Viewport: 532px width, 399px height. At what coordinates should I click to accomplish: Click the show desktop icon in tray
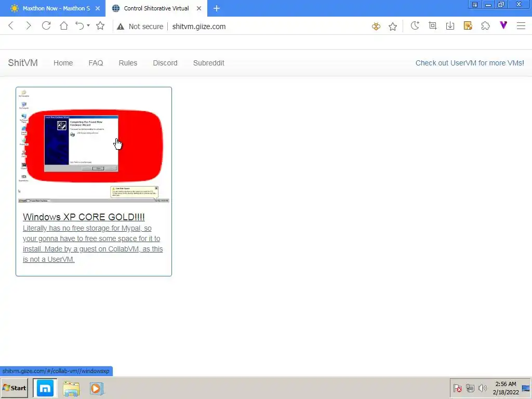click(x=526, y=388)
